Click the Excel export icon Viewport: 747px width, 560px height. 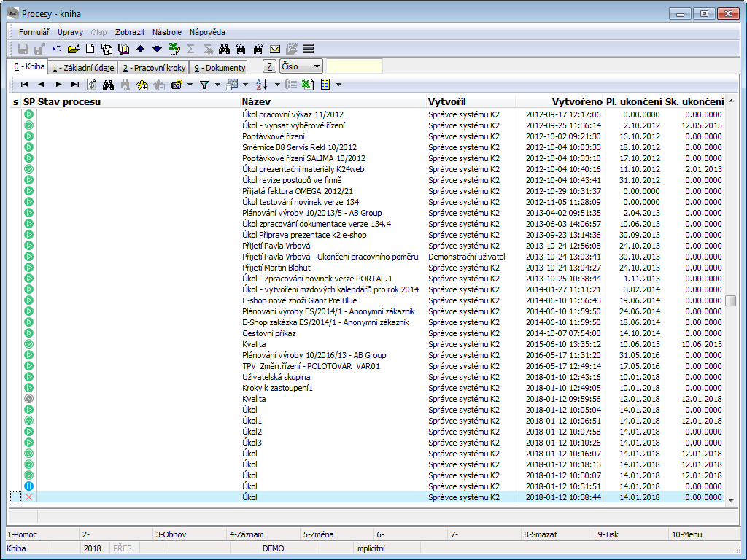coord(308,85)
